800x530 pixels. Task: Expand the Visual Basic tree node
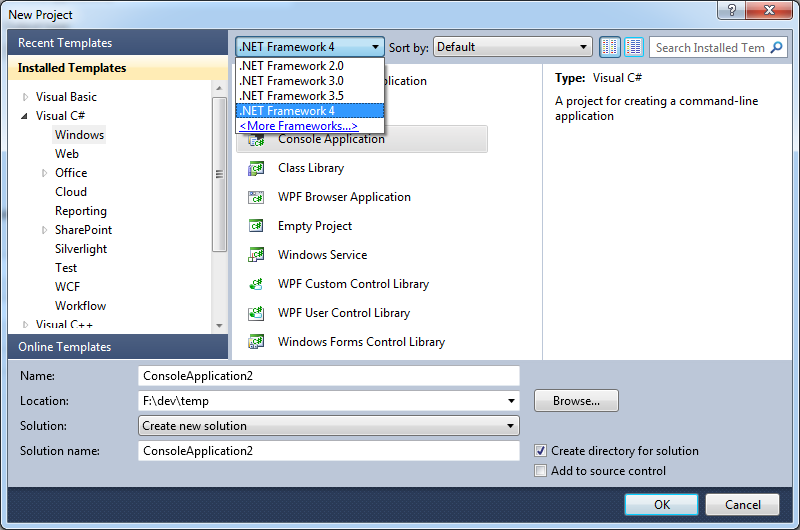coord(25,97)
